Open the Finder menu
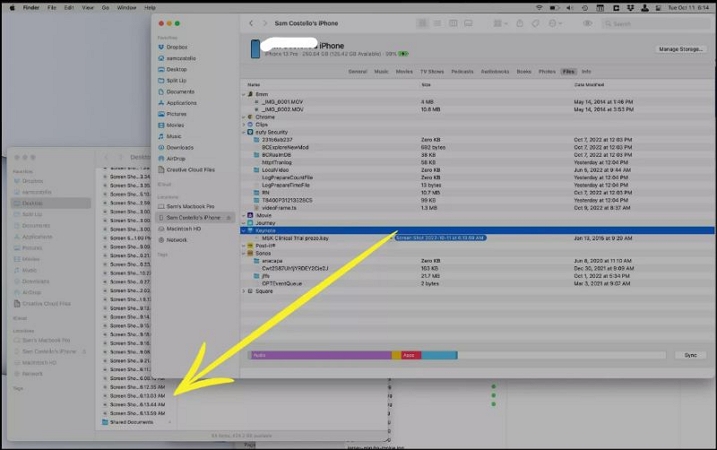Viewport: 717px width, 450px height. click(x=31, y=8)
